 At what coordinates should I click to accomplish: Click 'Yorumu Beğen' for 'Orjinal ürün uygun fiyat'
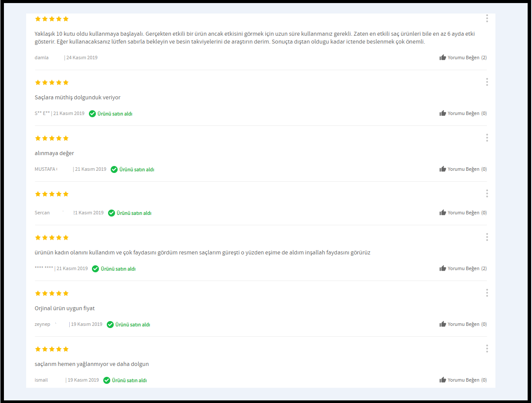tap(463, 324)
